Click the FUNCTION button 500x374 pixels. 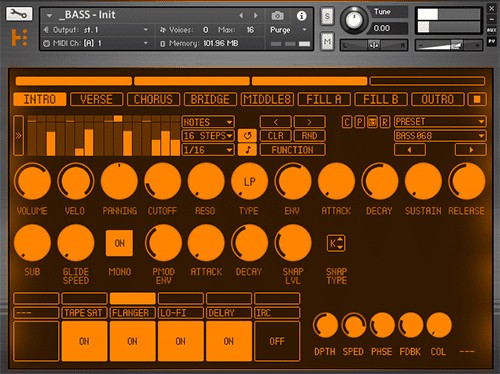(x=292, y=150)
